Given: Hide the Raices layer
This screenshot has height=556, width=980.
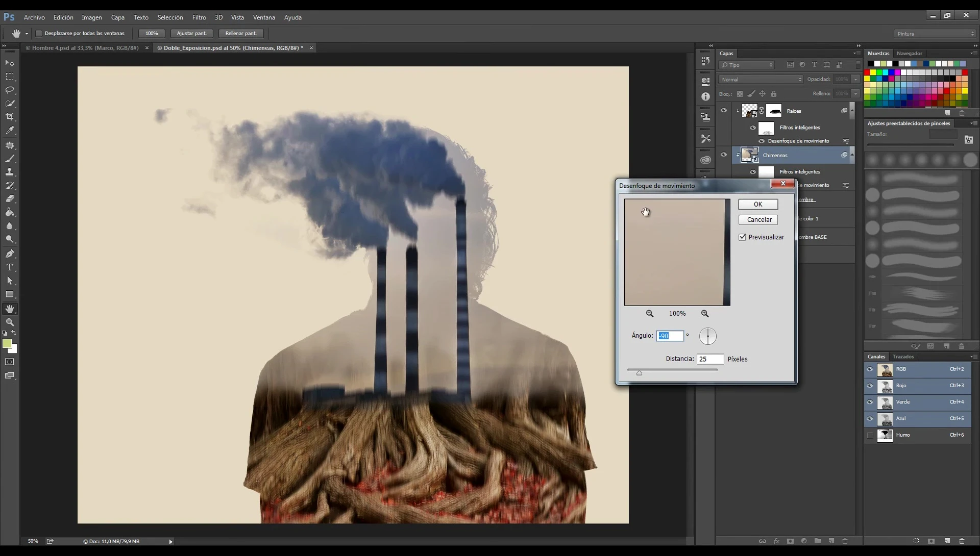Looking at the screenshot, I should pos(724,110).
